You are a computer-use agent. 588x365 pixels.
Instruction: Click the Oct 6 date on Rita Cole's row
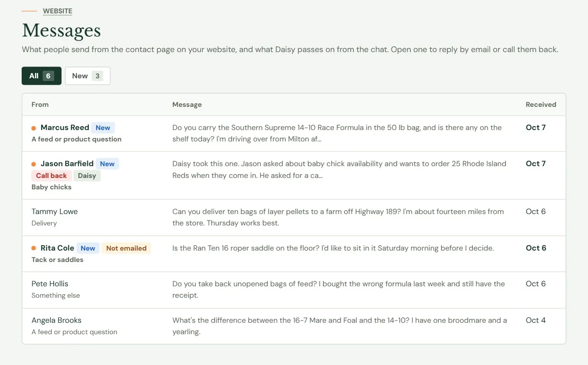pos(536,248)
